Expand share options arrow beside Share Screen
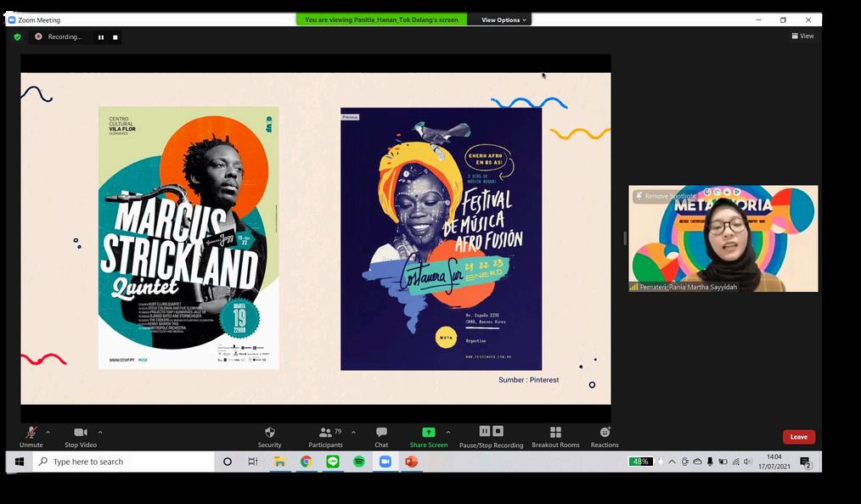Screen dimensions: 861x504 pyautogui.click(x=448, y=432)
